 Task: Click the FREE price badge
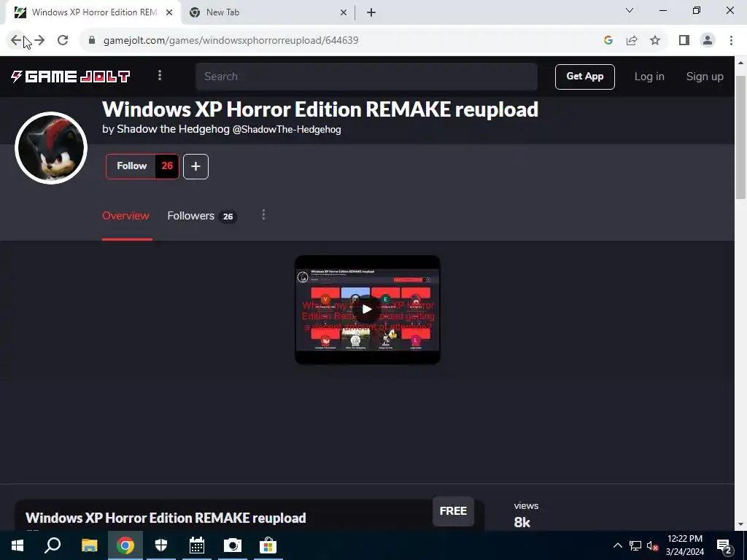click(x=453, y=511)
